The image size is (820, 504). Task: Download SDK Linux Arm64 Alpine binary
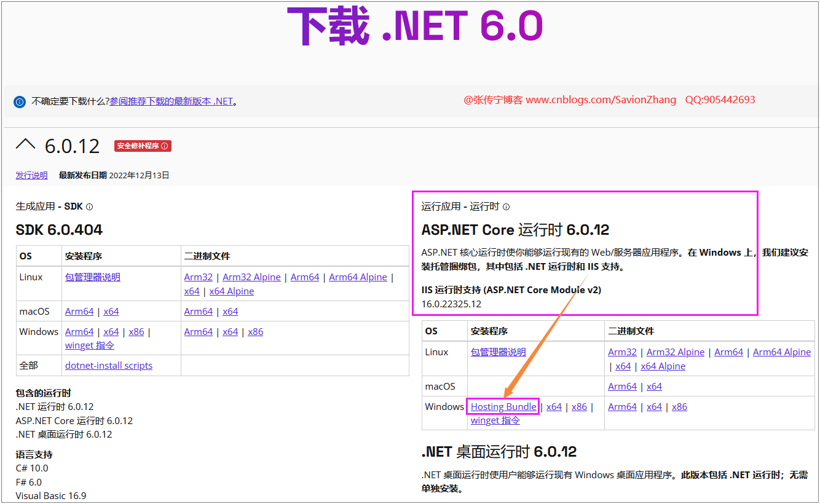[x=358, y=277]
